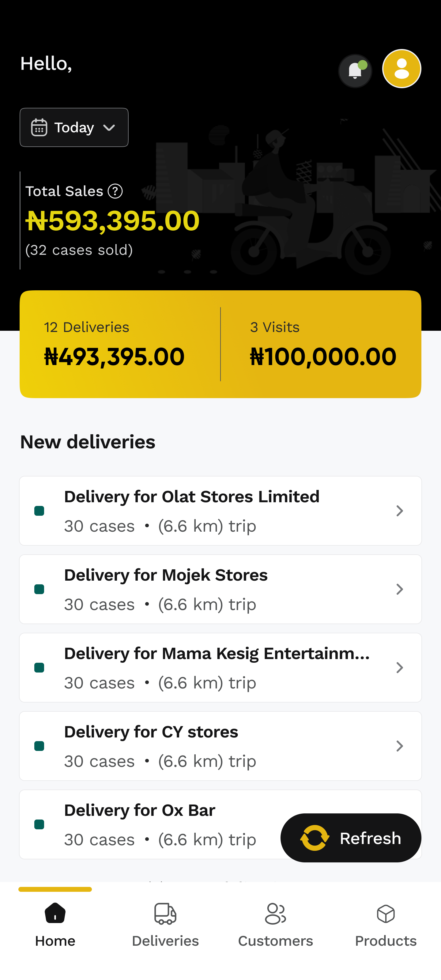Screen dimensions: 441x980
Task: Switch to the Deliveries tab label
Action: [x=165, y=941]
